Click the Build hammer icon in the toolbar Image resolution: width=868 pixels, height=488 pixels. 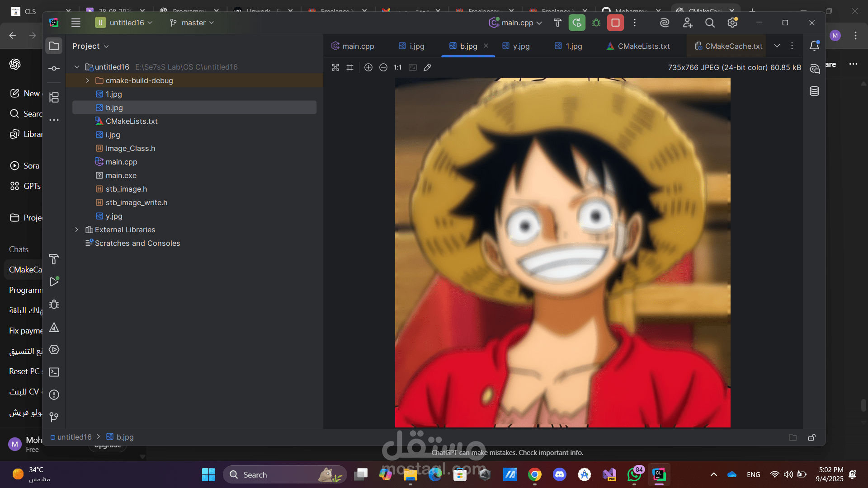point(557,23)
